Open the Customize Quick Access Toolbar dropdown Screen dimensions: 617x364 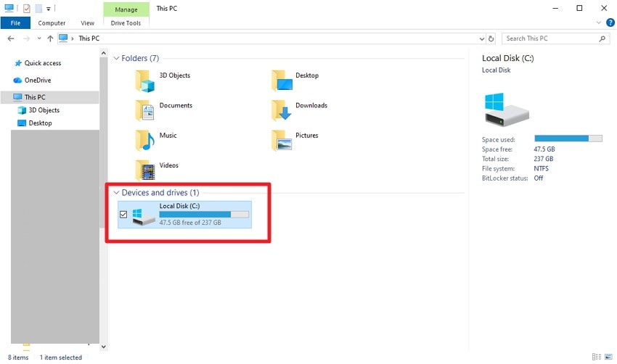click(49, 9)
